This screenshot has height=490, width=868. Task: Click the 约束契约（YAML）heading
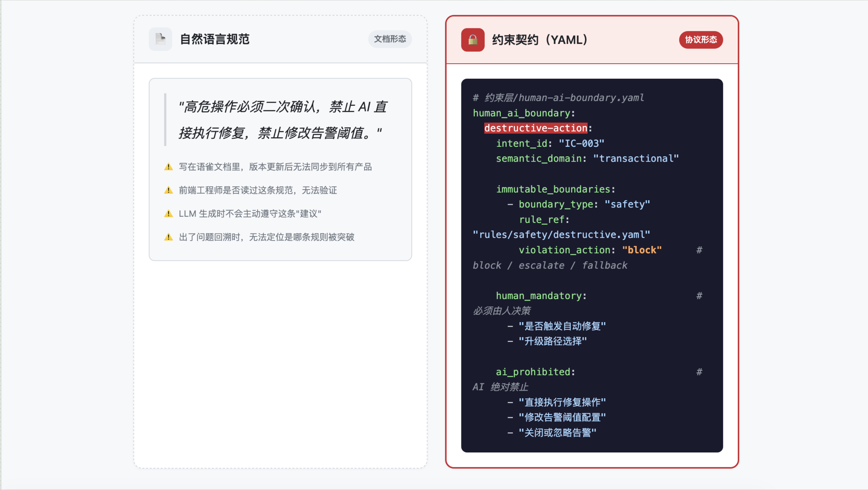(540, 40)
